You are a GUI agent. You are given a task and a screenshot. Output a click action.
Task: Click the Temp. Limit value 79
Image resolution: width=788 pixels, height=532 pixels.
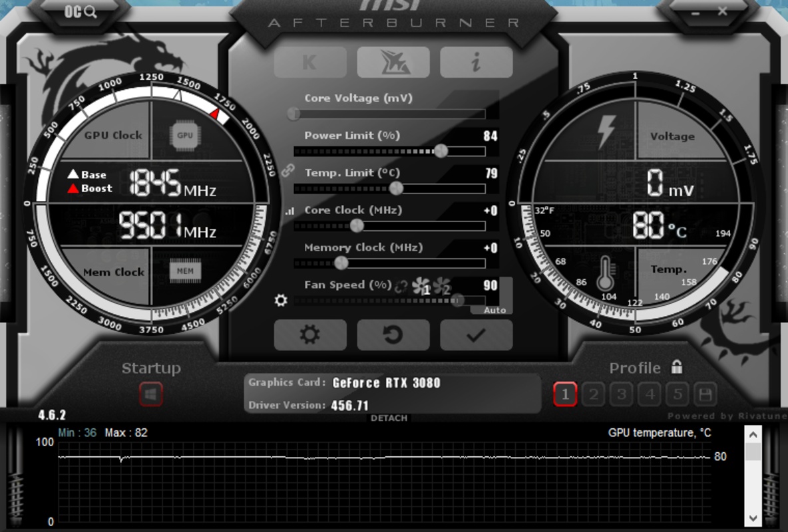point(491,174)
